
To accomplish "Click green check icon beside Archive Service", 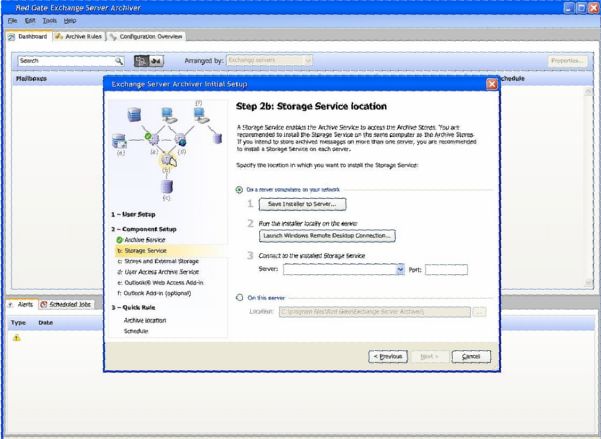I will pyautogui.click(x=120, y=240).
